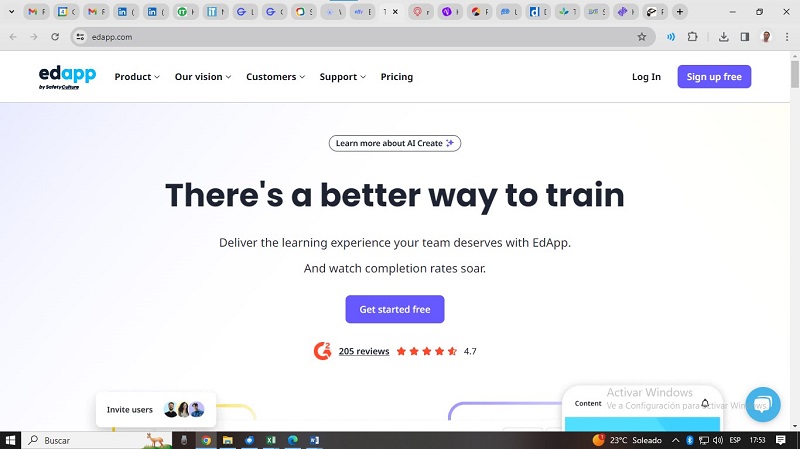Click the Get started free button
Screen dimensions: 800x449
[394, 309]
